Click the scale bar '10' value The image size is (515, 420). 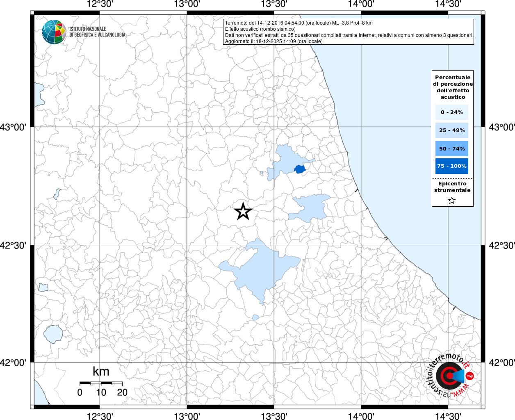pos(101,393)
